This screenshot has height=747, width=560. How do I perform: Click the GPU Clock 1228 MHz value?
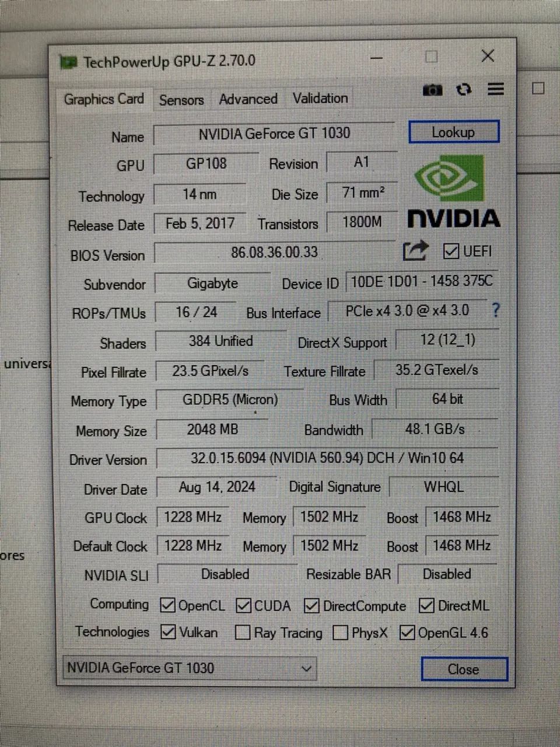click(192, 517)
